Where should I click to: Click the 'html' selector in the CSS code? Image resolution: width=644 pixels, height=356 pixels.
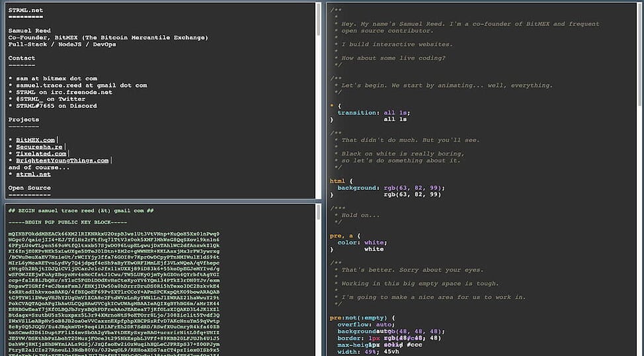(x=337, y=181)
